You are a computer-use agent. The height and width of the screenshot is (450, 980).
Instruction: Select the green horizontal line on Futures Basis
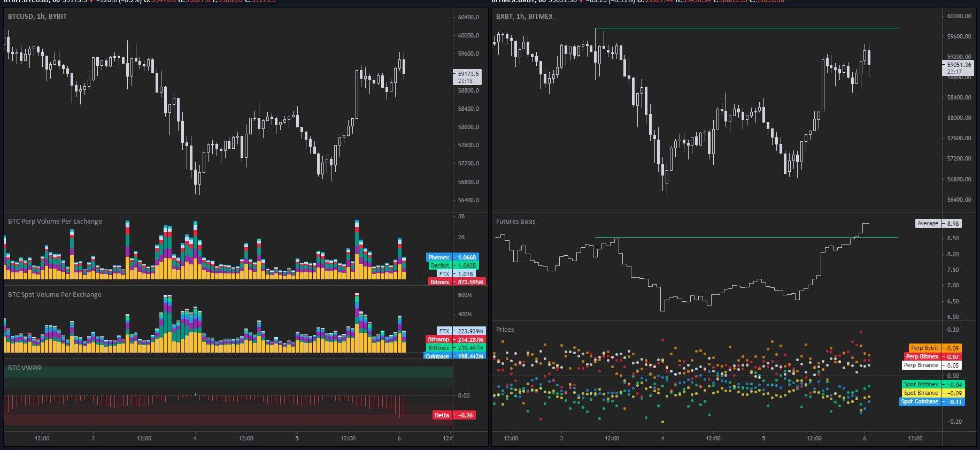pyautogui.click(x=748, y=237)
